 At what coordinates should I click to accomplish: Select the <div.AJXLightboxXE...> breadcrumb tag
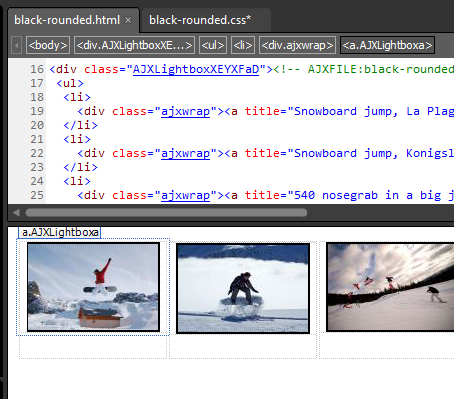[x=134, y=45]
